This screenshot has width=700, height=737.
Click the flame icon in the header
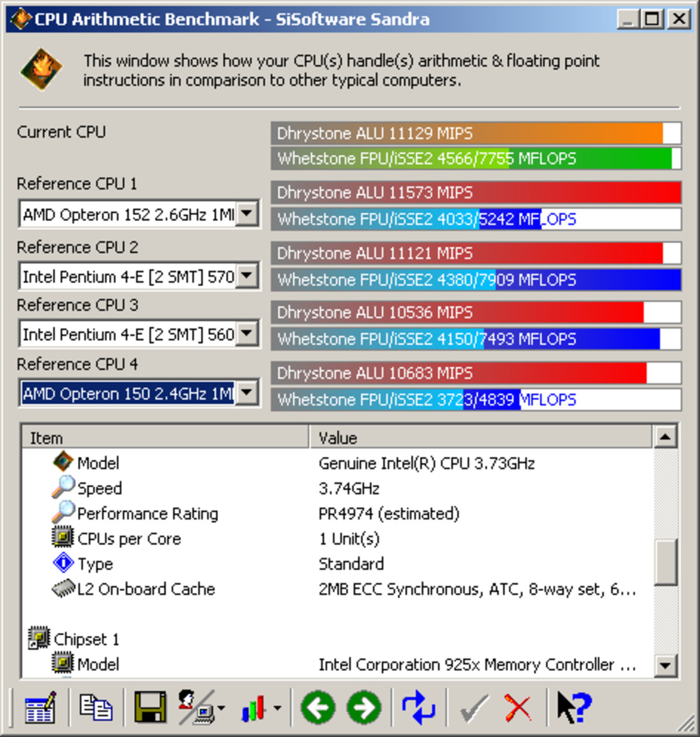coord(41,69)
